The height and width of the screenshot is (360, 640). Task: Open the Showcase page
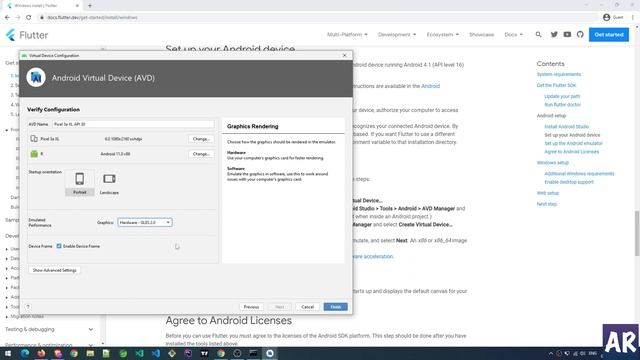coord(481,35)
